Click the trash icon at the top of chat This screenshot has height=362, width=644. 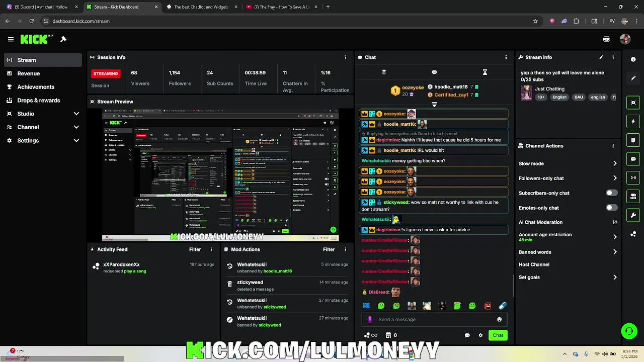coord(384,72)
